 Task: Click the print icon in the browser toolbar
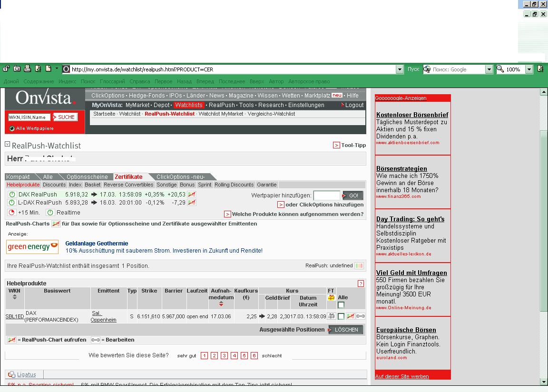click(27, 69)
